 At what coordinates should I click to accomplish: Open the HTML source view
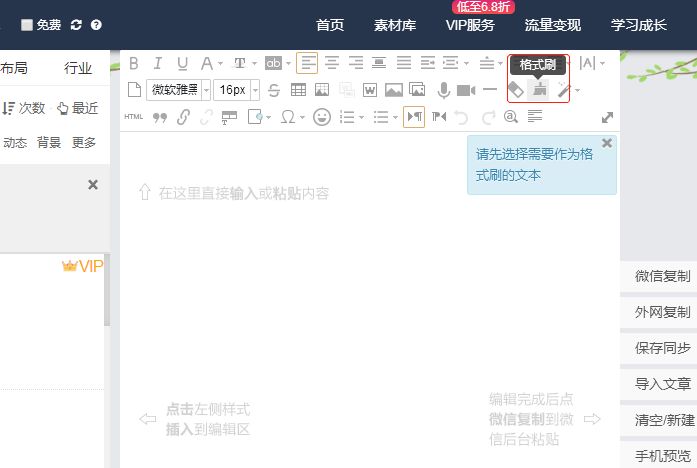[x=134, y=117]
